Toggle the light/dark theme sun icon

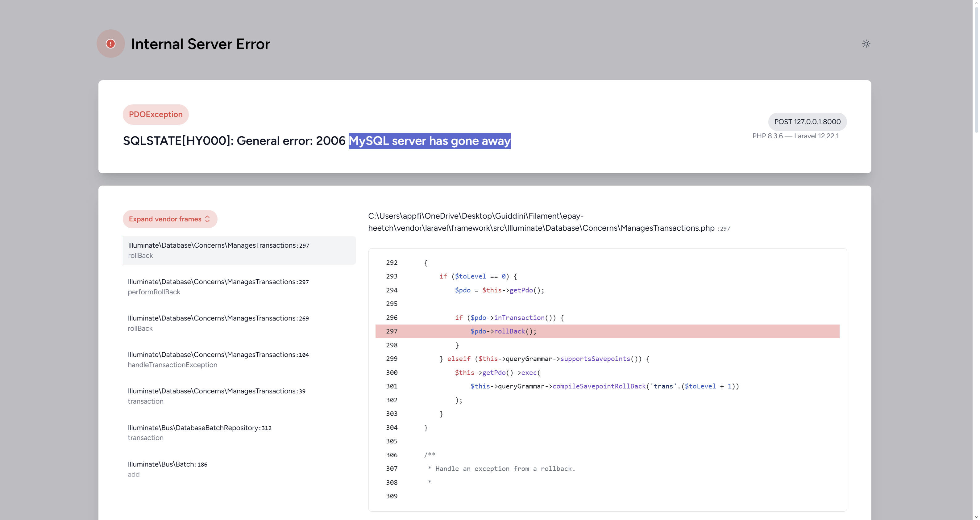click(x=866, y=44)
